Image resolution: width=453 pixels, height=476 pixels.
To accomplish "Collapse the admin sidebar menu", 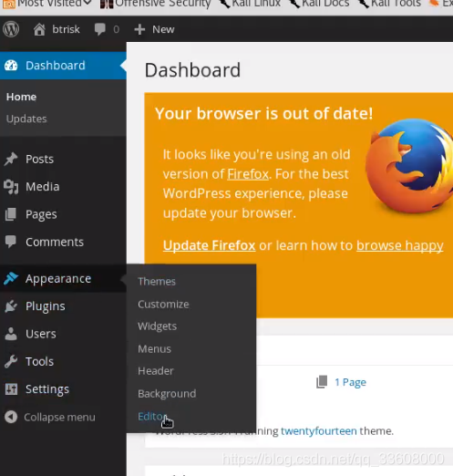I will [50, 417].
